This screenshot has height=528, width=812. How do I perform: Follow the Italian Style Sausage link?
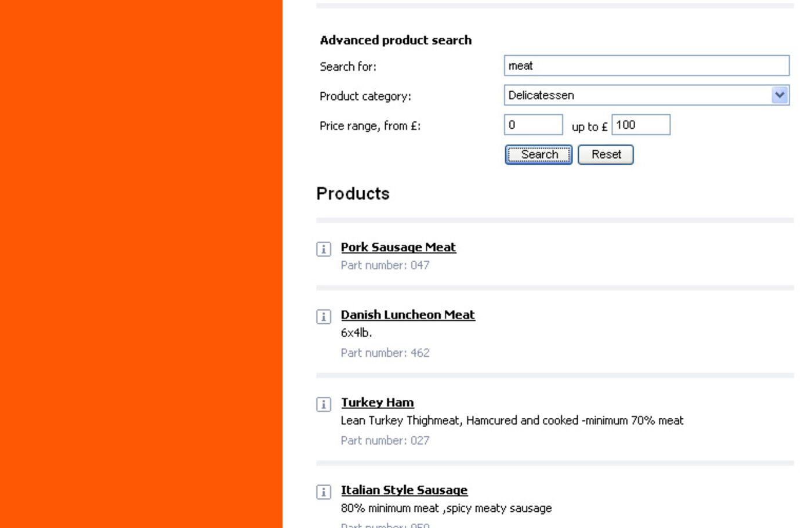[x=404, y=490]
